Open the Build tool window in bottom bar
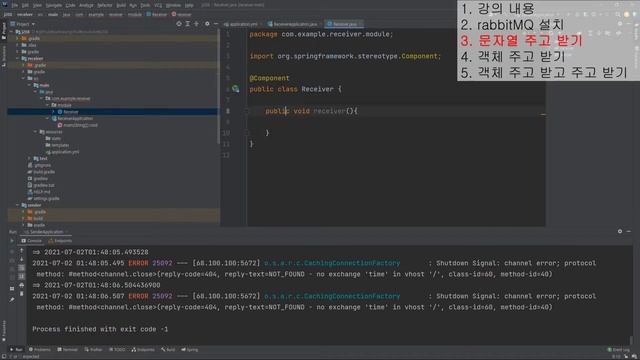640x360 pixels. coord(168,350)
